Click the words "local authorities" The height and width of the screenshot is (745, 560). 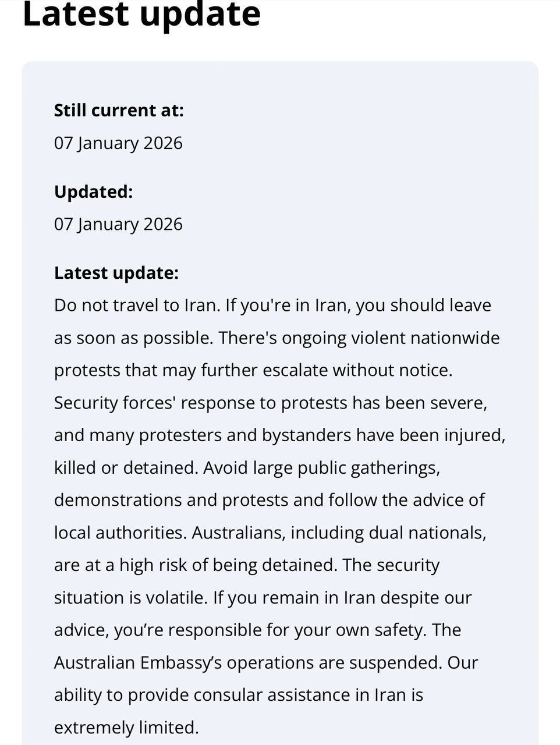(120, 533)
